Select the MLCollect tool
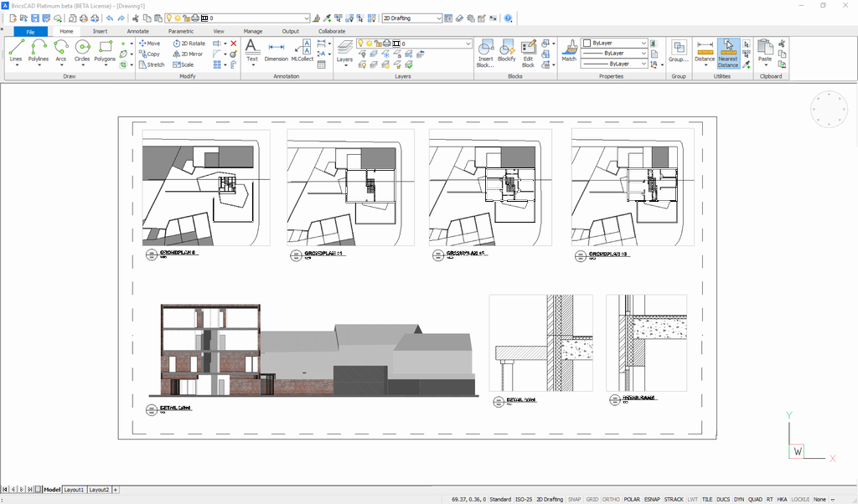 302,50
